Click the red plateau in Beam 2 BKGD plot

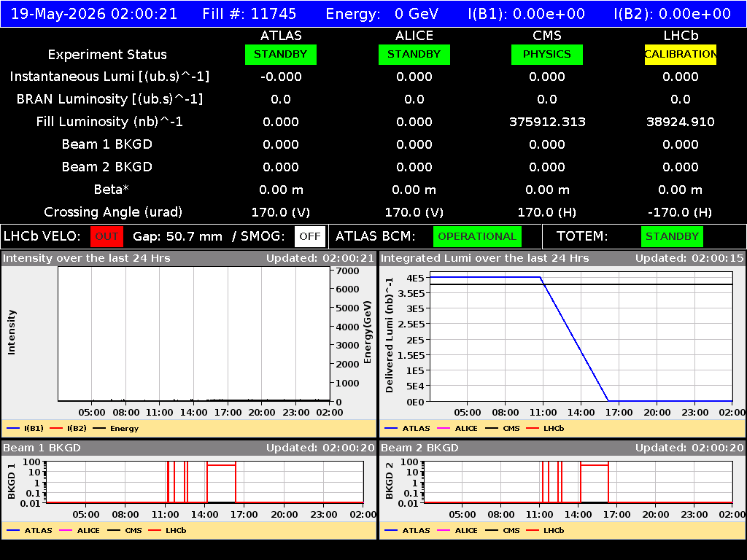coord(594,464)
